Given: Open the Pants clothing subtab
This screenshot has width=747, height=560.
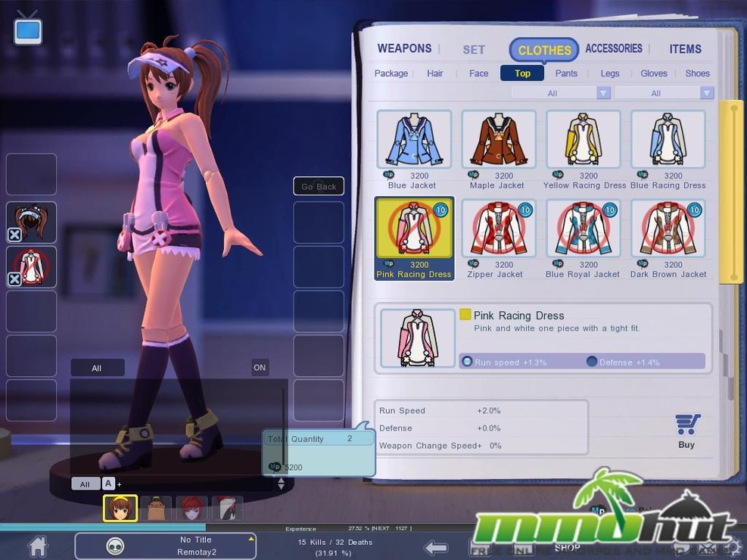Looking at the screenshot, I should pyautogui.click(x=566, y=73).
